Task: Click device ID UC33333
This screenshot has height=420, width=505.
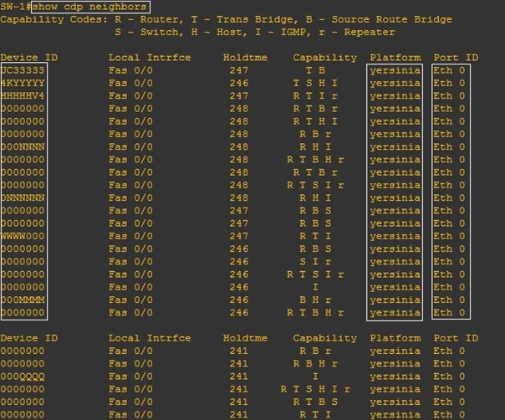Action: point(23,70)
